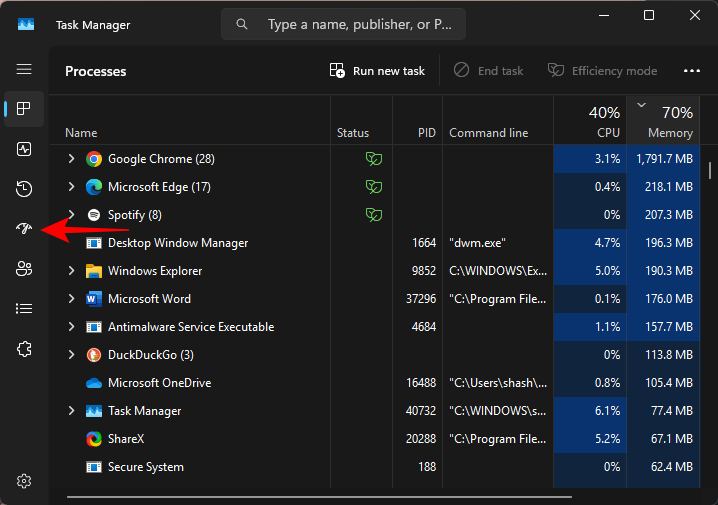
Task: Expand the Task Manager process group
Action: point(71,411)
